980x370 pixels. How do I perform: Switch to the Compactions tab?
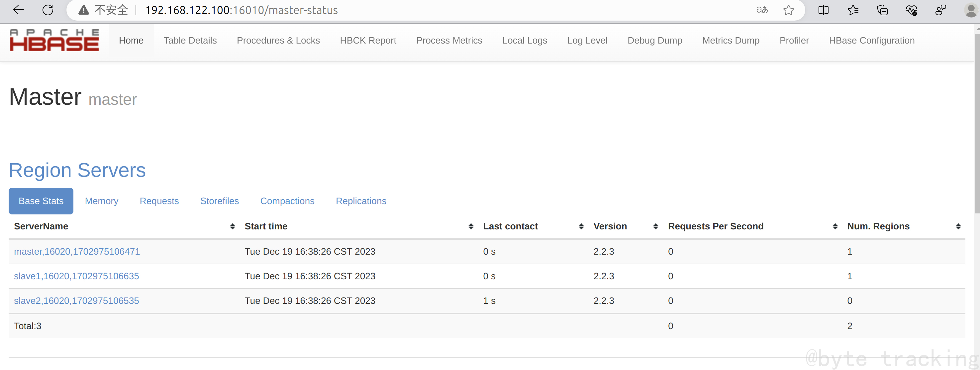(x=287, y=201)
